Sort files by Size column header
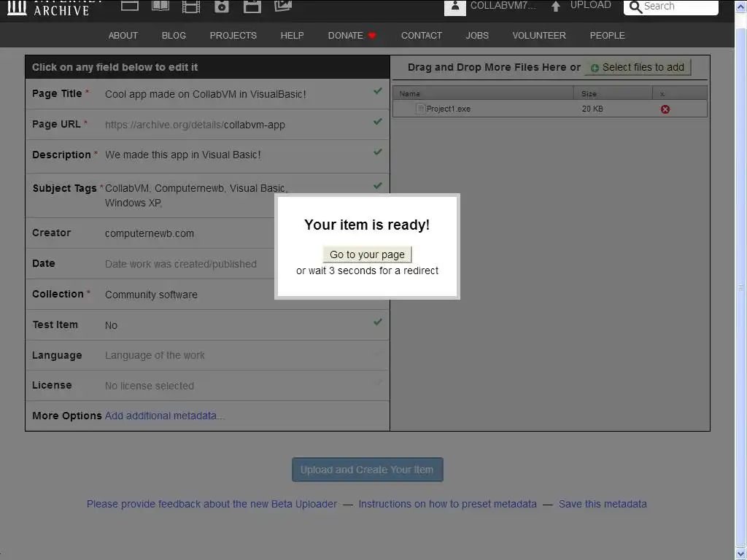 (613, 93)
